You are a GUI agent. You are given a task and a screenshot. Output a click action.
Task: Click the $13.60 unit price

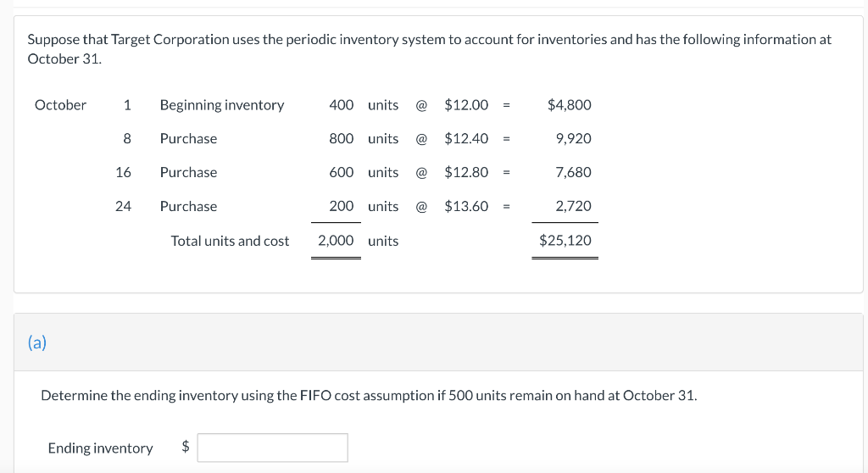click(x=466, y=206)
